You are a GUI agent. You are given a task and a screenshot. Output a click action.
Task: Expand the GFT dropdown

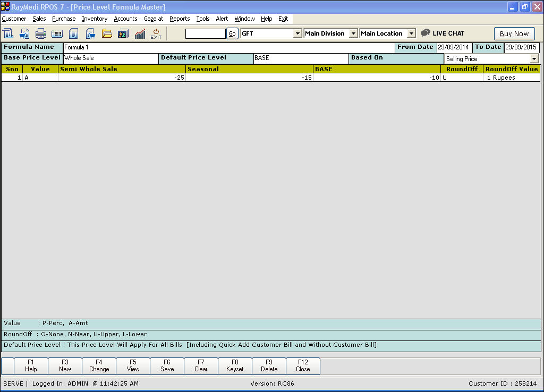coord(297,33)
